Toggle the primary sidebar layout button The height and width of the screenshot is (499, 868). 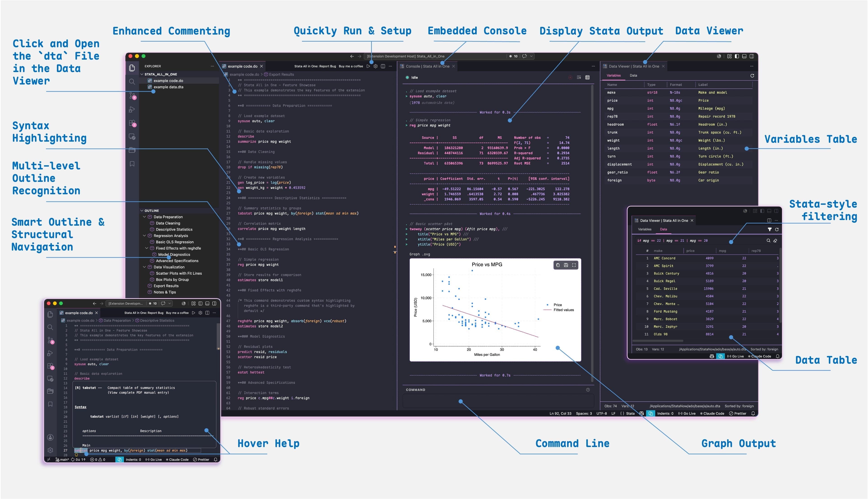point(737,56)
